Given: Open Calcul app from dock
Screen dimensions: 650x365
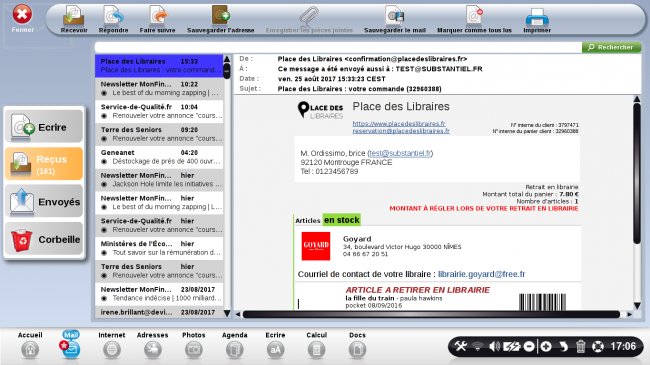Looking at the screenshot, I should coord(316,345).
